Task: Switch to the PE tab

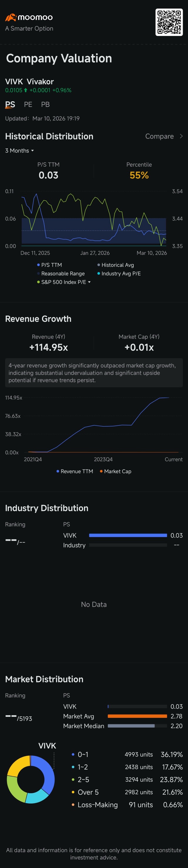Action: tap(28, 105)
